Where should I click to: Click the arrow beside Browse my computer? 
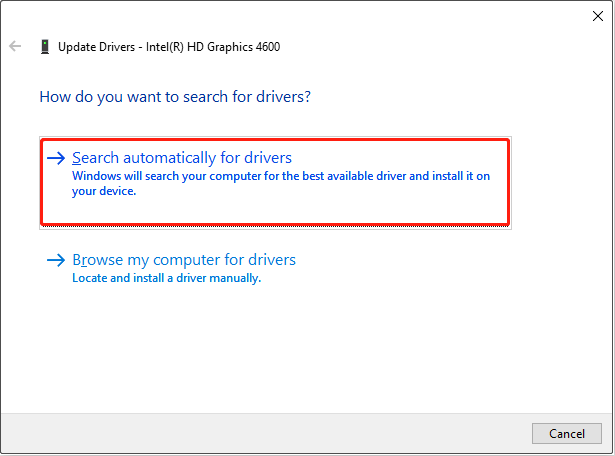(56, 260)
